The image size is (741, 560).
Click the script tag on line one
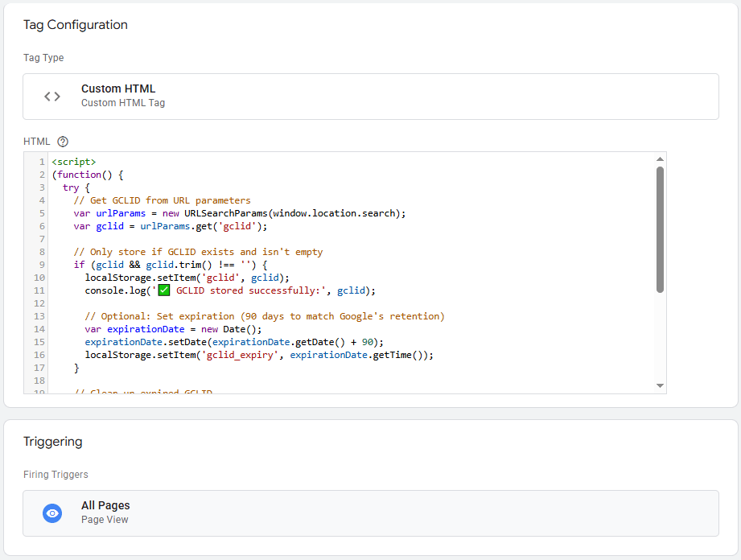click(74, 161)
